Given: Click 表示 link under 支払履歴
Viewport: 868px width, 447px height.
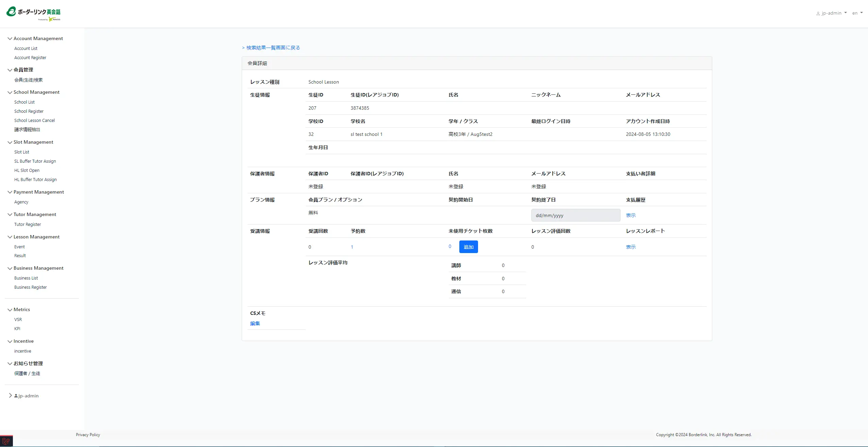Looking at the screenshot, I should coord(630,215).
